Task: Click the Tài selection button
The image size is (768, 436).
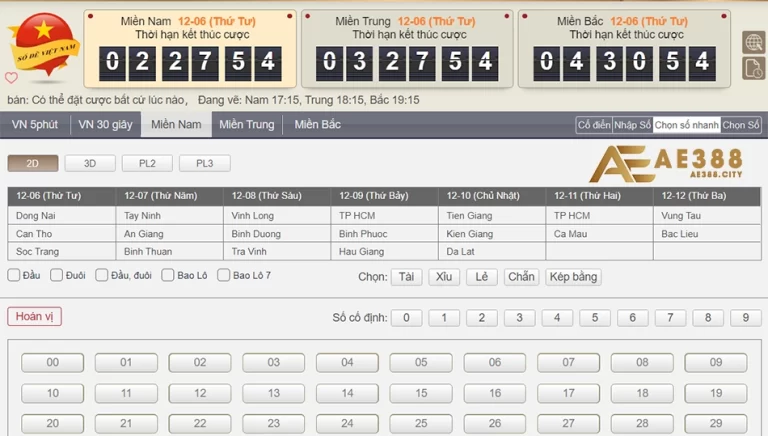Action: tap(405, 277)
